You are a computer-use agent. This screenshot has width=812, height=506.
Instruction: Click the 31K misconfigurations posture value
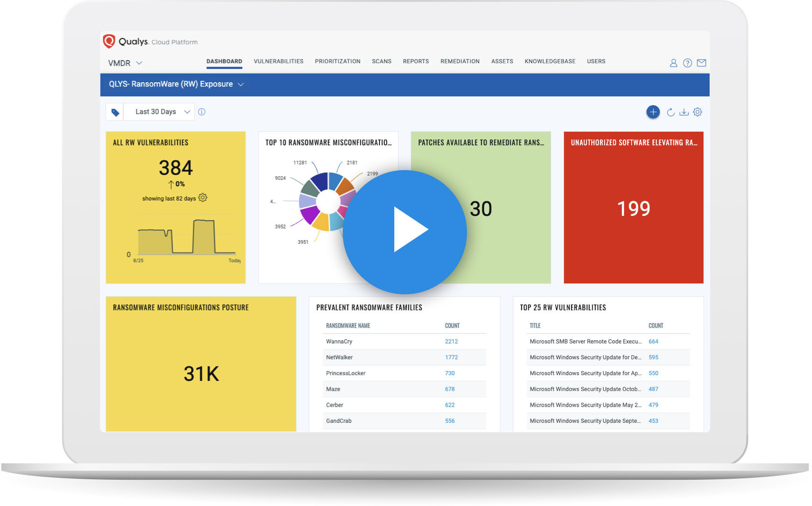click(201, 374)
